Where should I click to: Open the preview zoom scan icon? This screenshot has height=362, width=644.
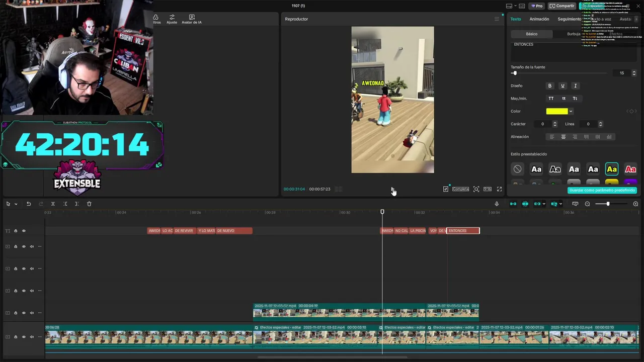pyautogui.click(x=476, y=189)
